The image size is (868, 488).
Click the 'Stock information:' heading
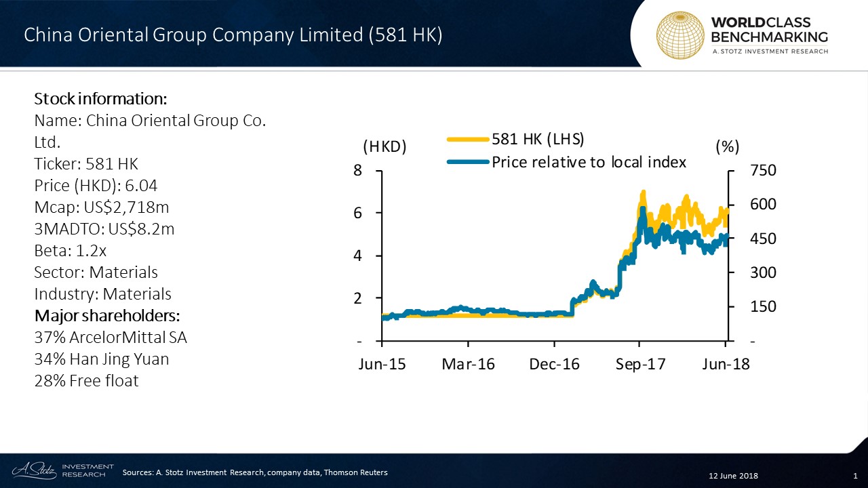[x=100, y=99]
